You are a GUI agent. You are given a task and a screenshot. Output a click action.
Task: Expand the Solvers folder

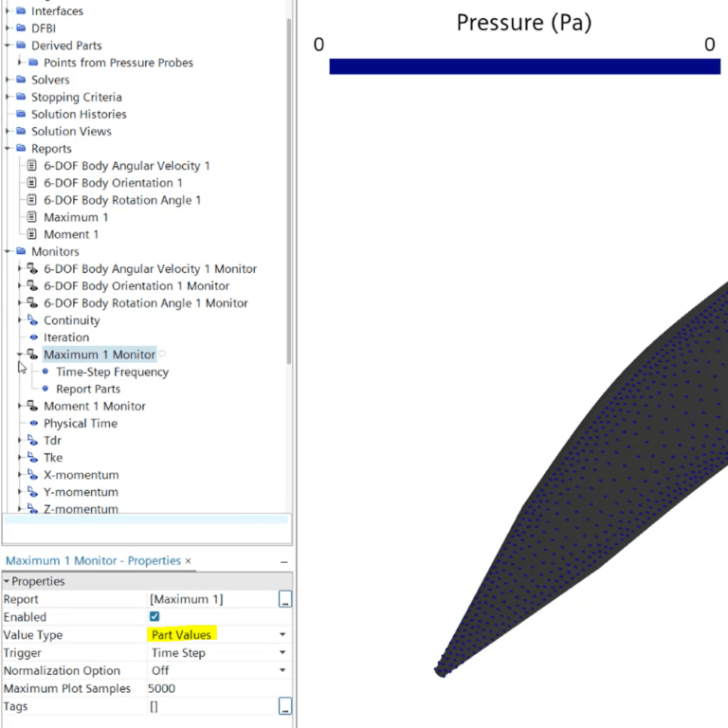[x=8, y=80]
